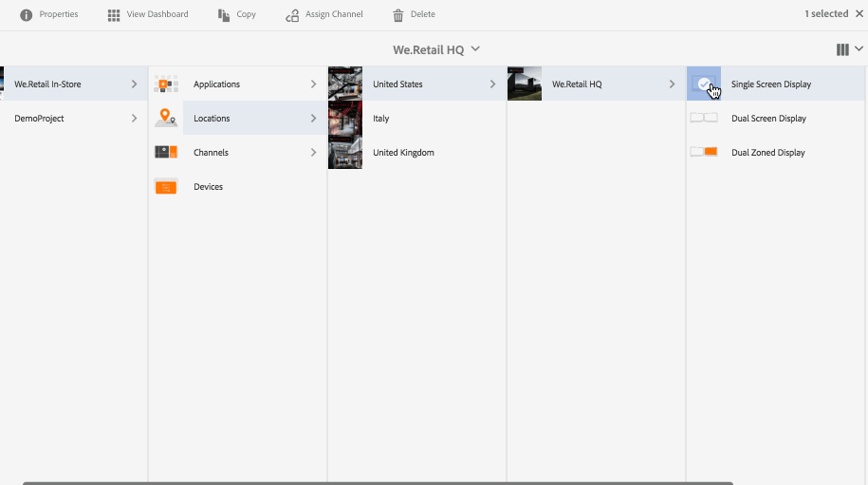
Task: Click the orange Devices icon
Action: (166, 187)
